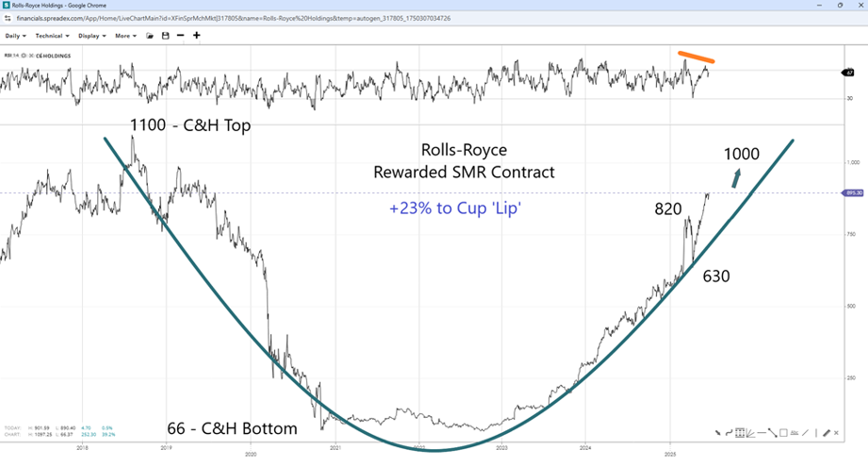Select the arrow drawing tool
The image size is (868, 466).
[718, 433]
